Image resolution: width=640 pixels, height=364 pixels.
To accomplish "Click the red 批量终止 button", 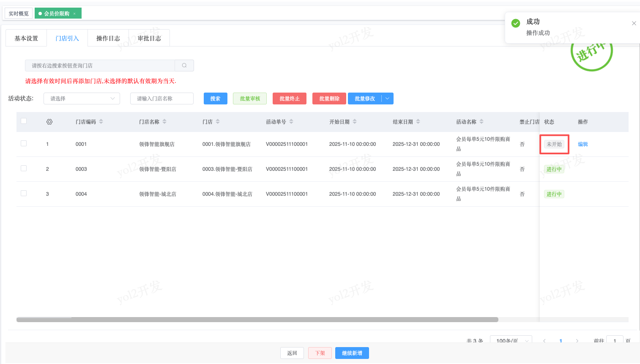I will 290,99.
